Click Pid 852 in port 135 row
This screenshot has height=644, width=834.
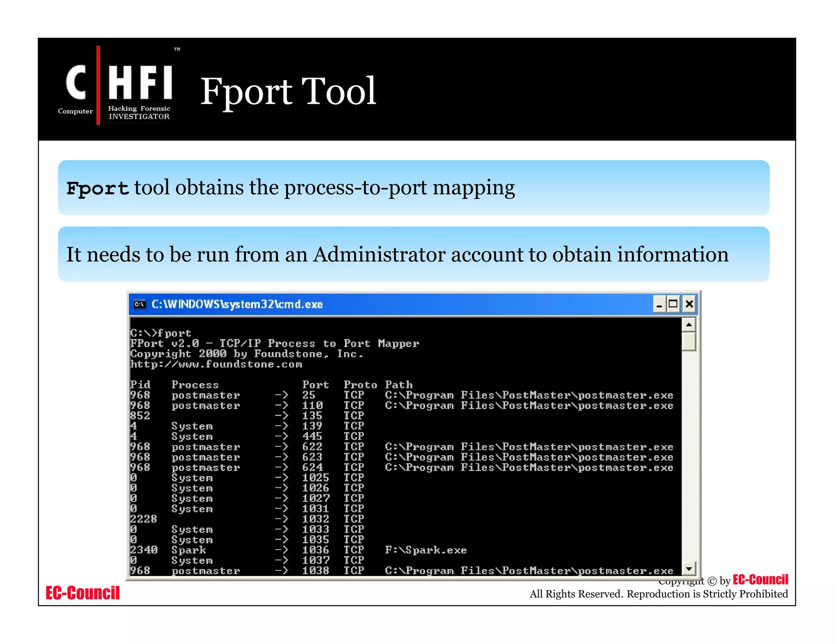click(140, 416)
